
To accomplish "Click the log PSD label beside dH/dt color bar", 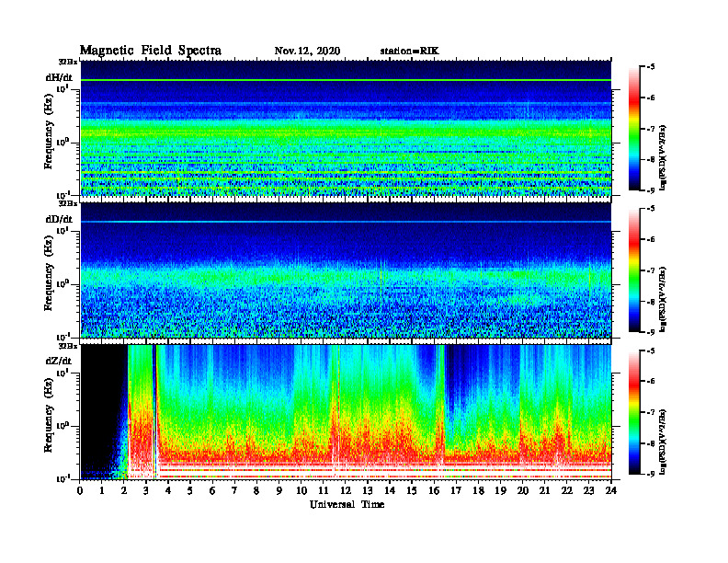I will click(x=664, y=157).
